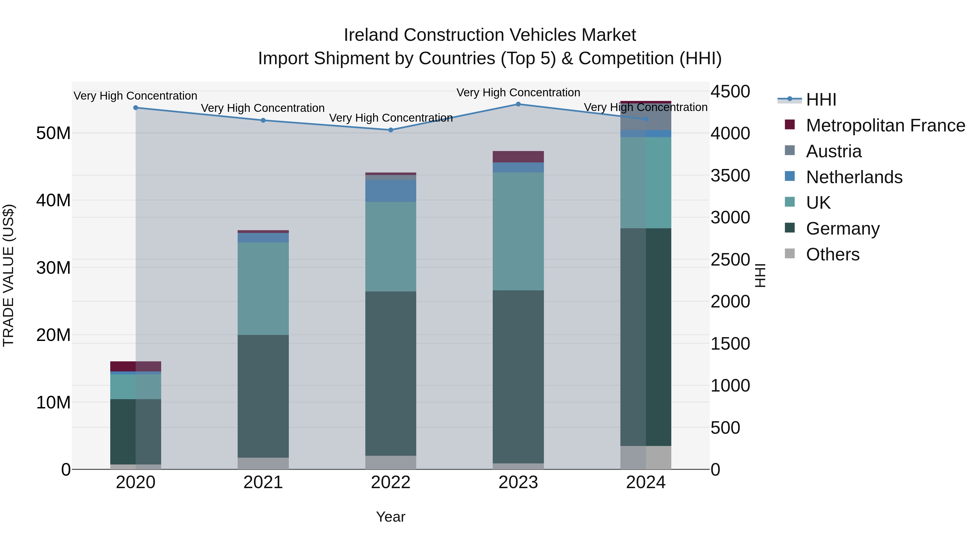Click the Germany dark green legend swatch

[790, 228]
